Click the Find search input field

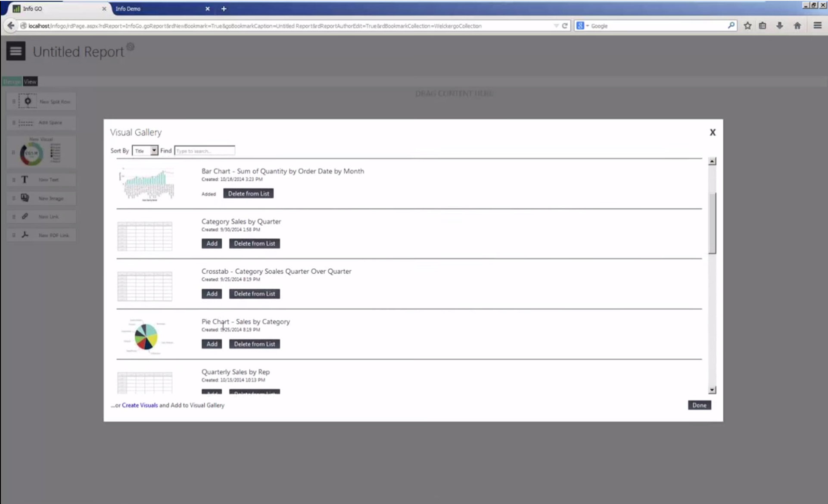pos(205,151)
